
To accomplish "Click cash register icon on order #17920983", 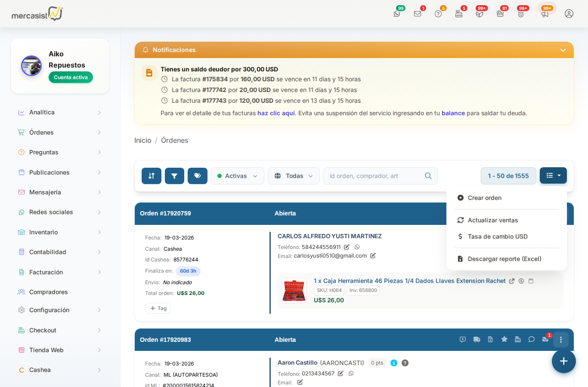I will 518,339.
